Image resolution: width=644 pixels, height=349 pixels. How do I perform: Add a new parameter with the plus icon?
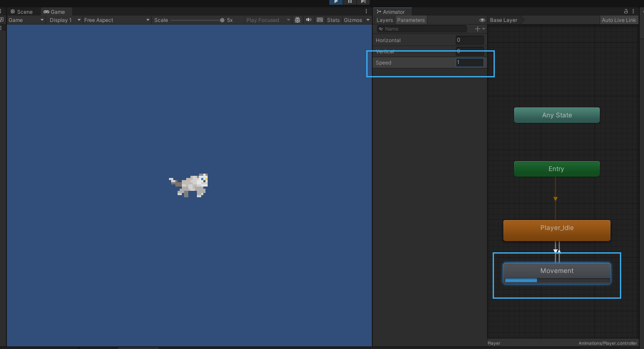pos(477,29)
